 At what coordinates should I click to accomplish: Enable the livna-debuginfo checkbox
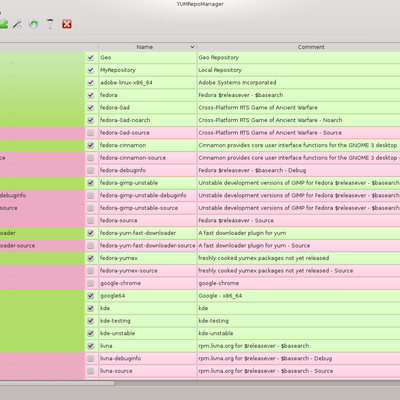point(90,359)
